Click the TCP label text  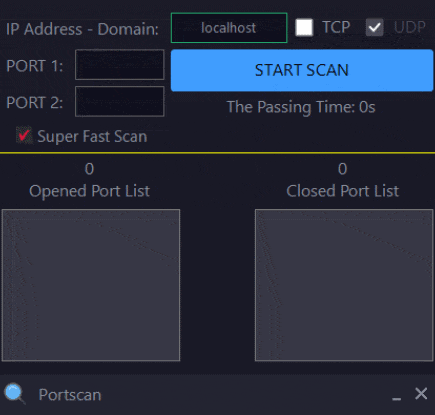pyautogui.click(x=336, y=27)
